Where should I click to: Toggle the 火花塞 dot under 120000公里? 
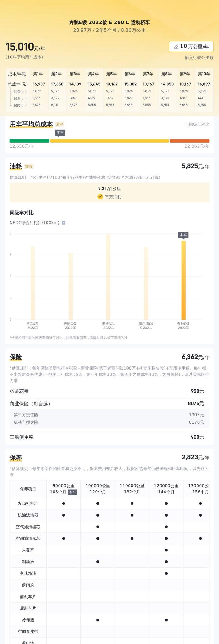point(166,550)
